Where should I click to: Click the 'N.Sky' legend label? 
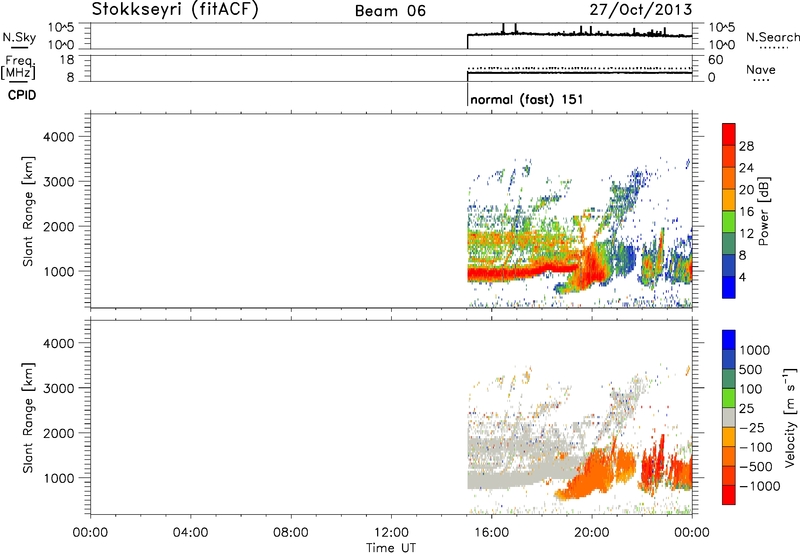coord(19,37)
